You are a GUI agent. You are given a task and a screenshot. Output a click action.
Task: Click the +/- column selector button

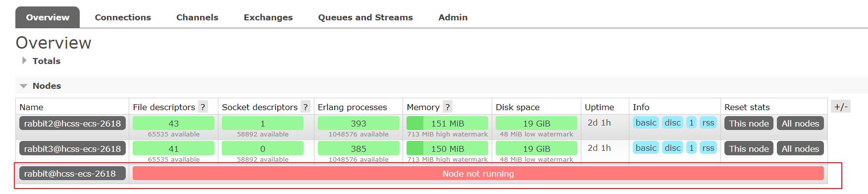click(x=841, y=106)
